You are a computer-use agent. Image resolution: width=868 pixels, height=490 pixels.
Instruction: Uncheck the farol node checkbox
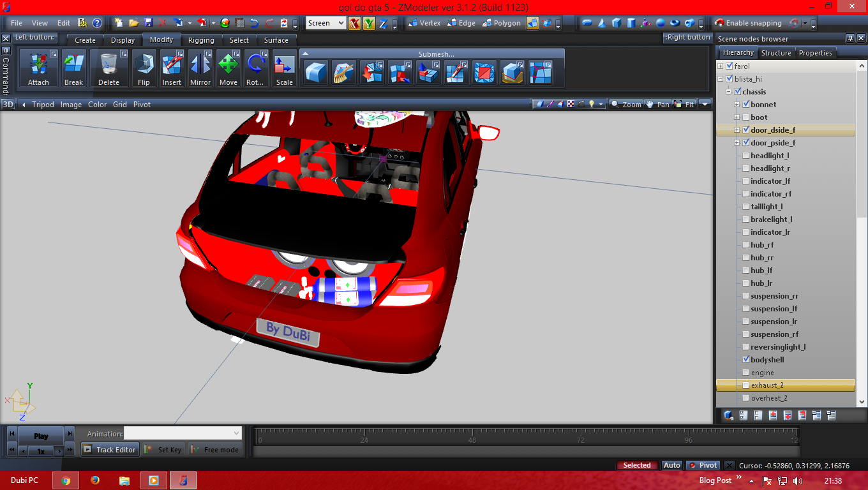click(730, 66)
